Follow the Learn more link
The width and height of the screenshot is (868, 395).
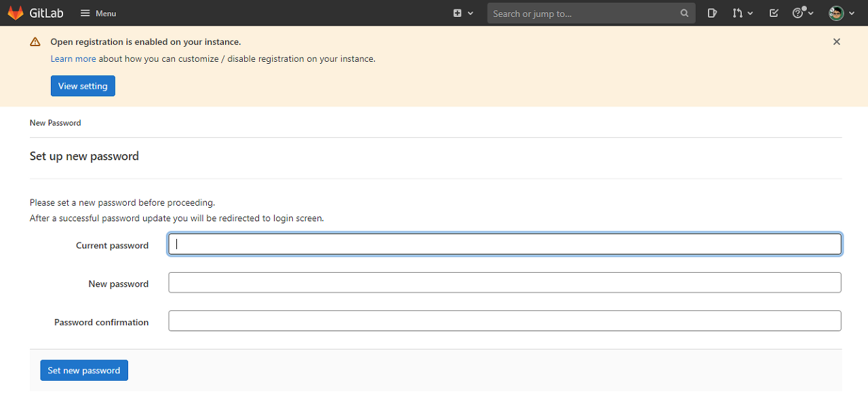(x=73, y=59)
